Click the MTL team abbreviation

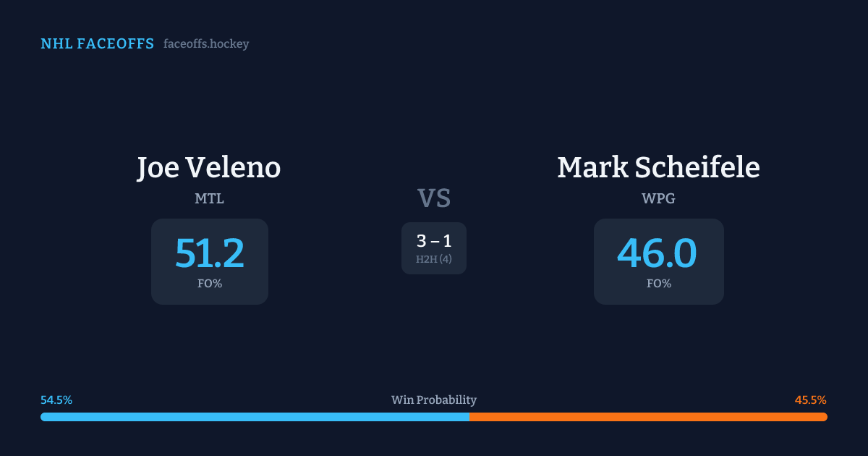[x=209, y=198]
